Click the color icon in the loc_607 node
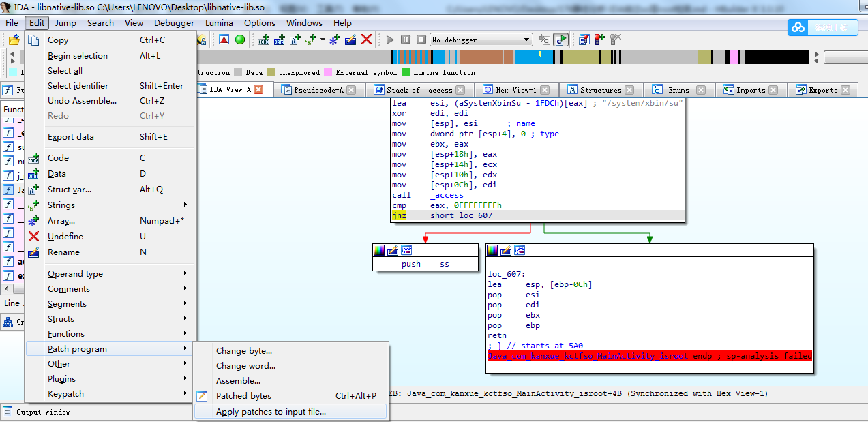The width and height of the screenshot is (868, 422). [x=492, y=250]
